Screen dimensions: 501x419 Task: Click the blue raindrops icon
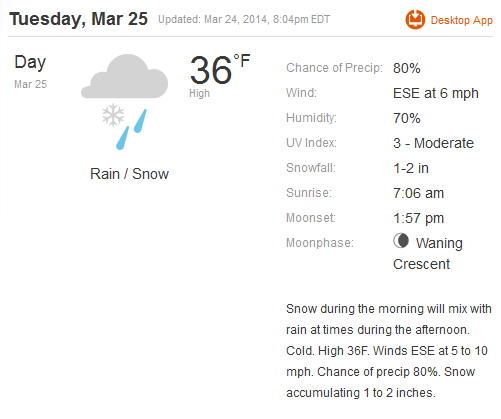click(131, 129)
